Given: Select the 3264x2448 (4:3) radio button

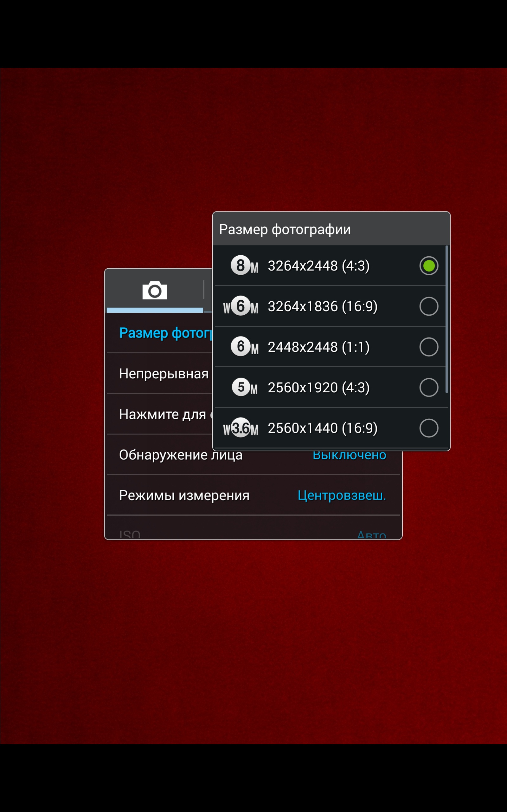Looking at the screenshot, I should click(428, 266).
